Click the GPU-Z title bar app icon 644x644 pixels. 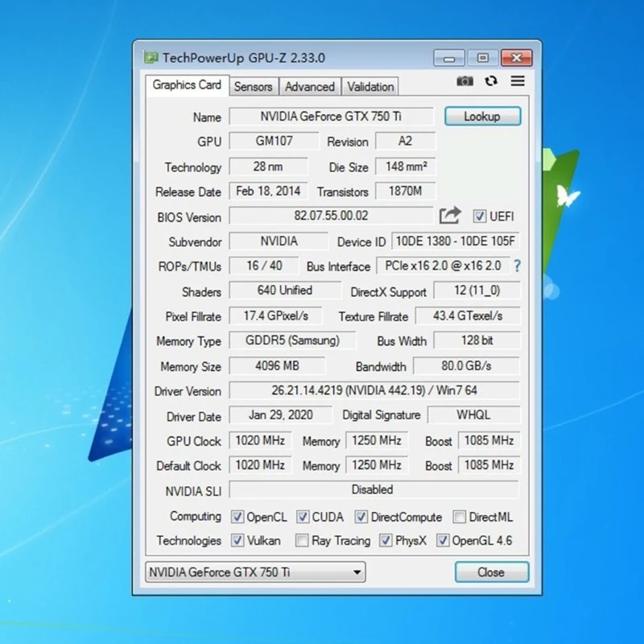click(x=151, y=58)
